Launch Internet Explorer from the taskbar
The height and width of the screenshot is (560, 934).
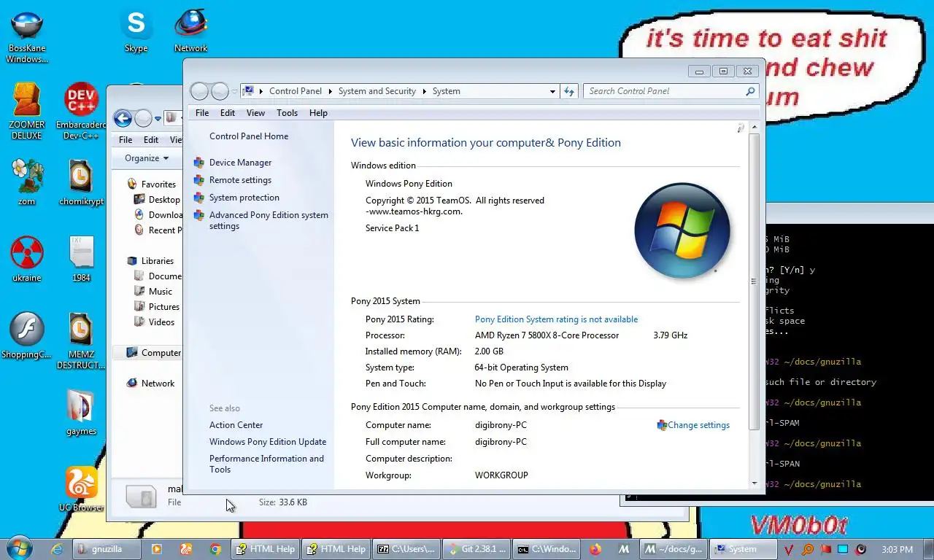[x=56, y=549]
